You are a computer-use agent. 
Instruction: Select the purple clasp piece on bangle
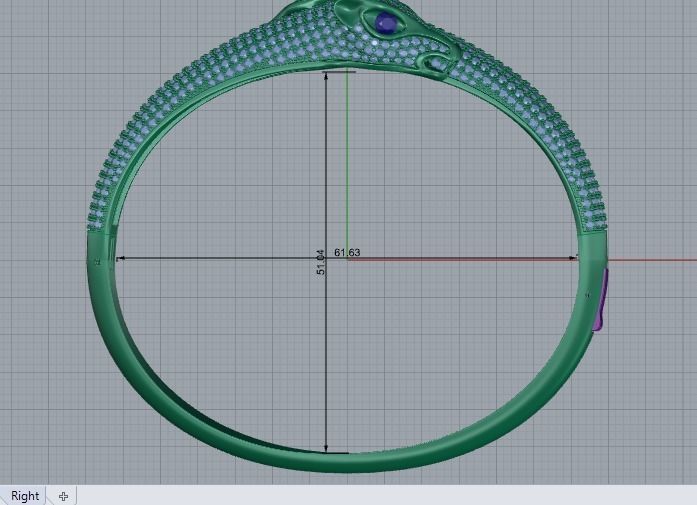tap(601, 300)
